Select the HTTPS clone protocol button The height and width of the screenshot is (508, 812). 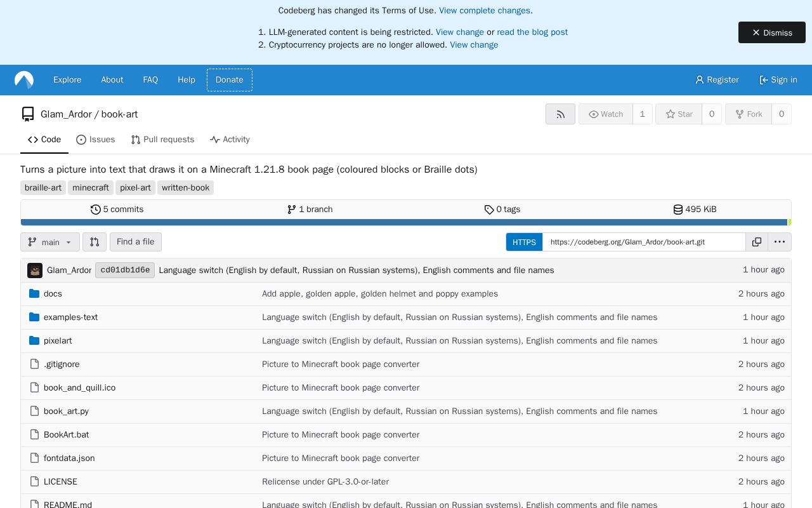tap(524, 242)
